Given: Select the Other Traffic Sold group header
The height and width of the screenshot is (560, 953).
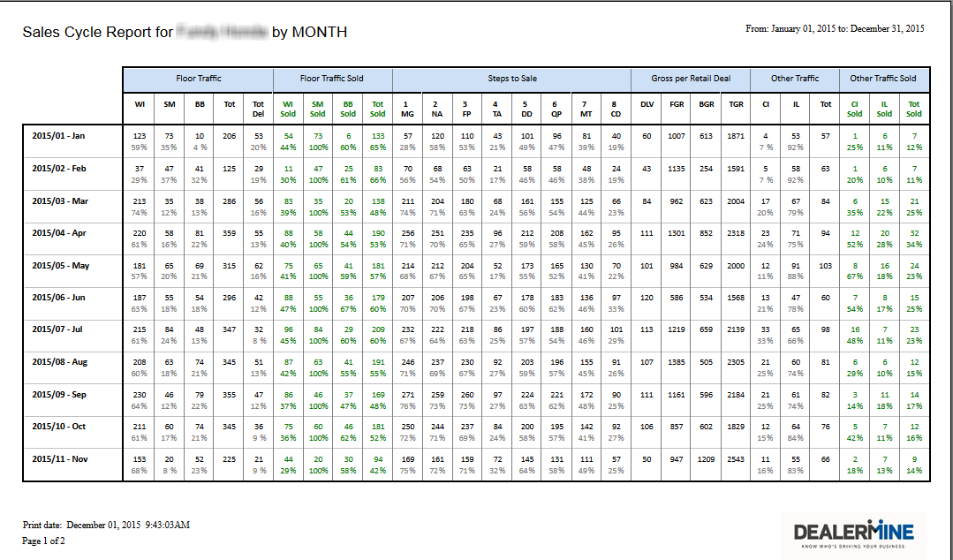Looking at the screenshot, I should (x=882, y=79).
